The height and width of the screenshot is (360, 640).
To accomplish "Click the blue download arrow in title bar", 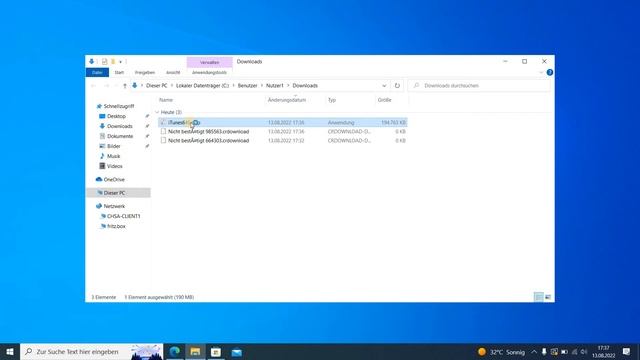I will [x=91, y=62].
